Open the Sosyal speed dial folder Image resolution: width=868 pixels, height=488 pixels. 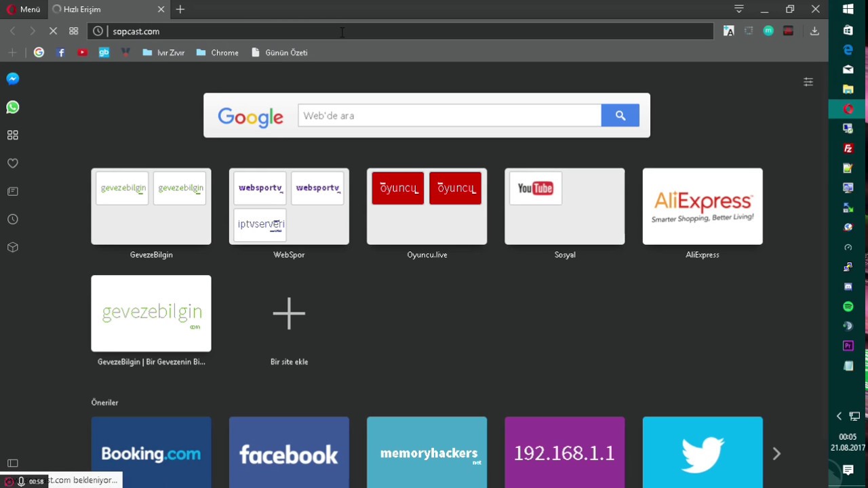pos(564,206)
